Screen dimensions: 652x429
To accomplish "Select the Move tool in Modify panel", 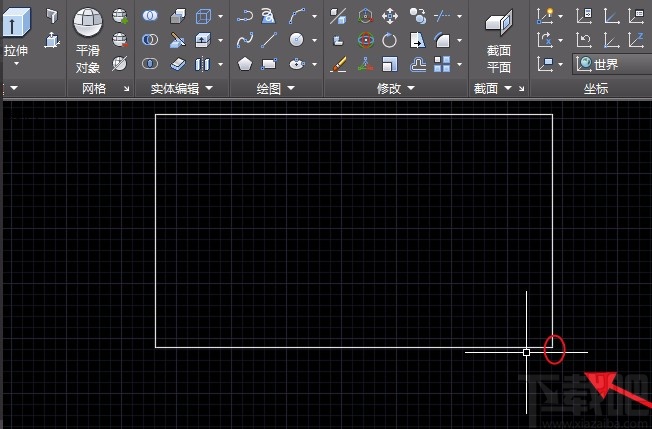I will point(390,16).
